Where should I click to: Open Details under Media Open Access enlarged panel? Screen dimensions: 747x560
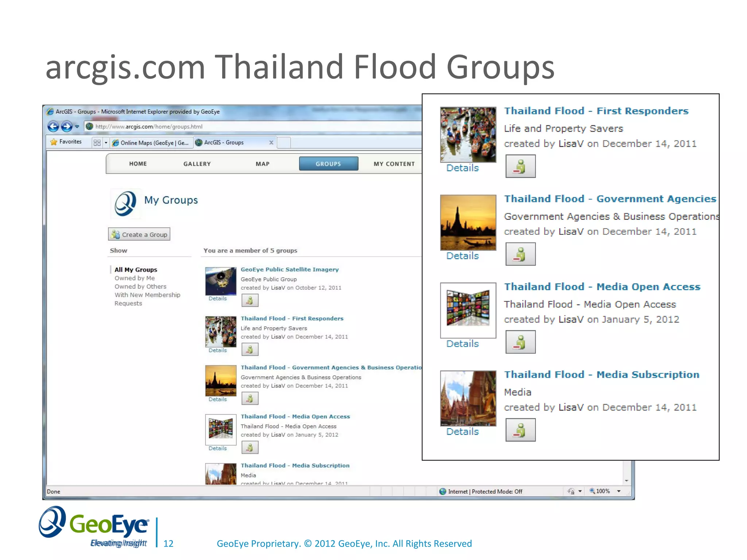tap(462, 343)
